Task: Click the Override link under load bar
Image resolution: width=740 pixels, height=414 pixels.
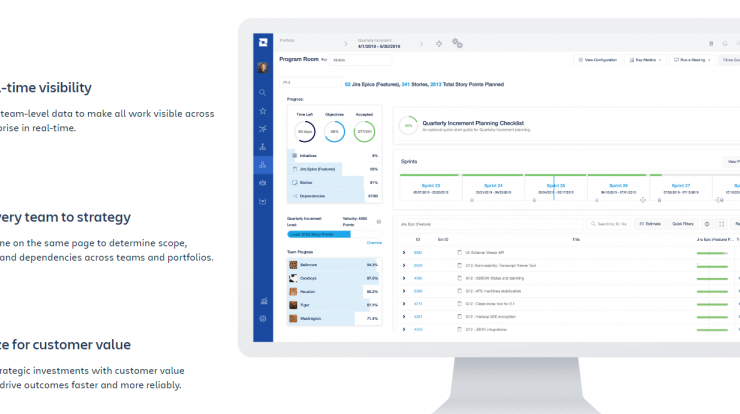Action: tap(374, 243)
